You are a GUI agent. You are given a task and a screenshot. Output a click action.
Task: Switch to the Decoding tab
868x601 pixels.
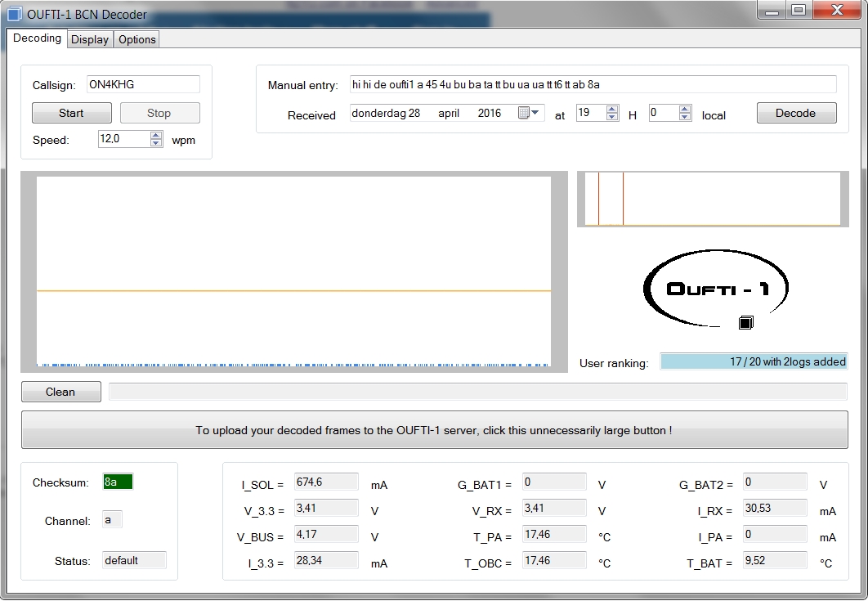click(37, 38)
